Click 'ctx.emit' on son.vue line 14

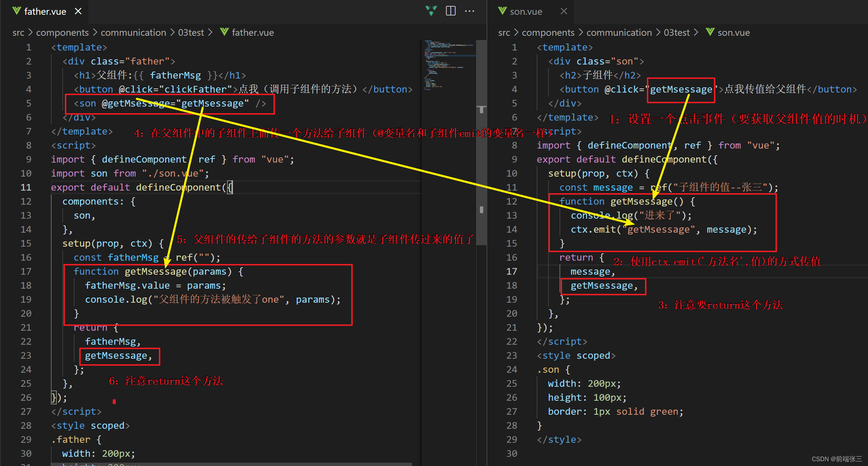pyautogui.click(x=593, y=229)
